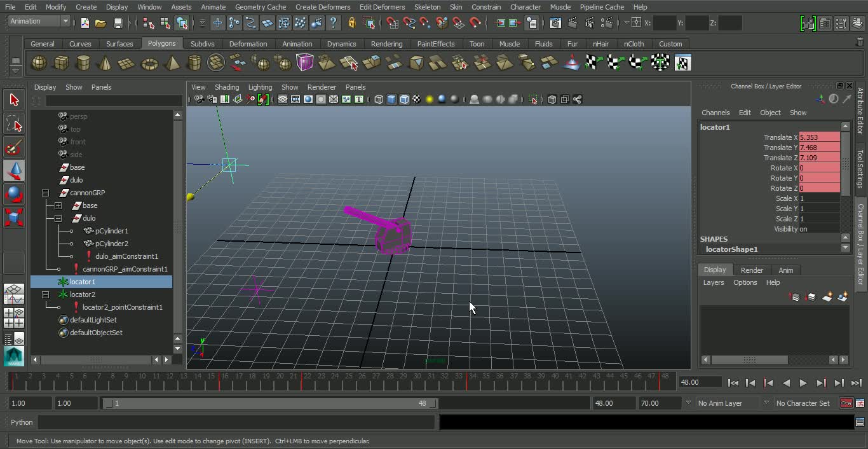Open the Anim tab in Layer Editor
Image resolution: width=868 pixels, height=449 pixels.
coord(785,270)
